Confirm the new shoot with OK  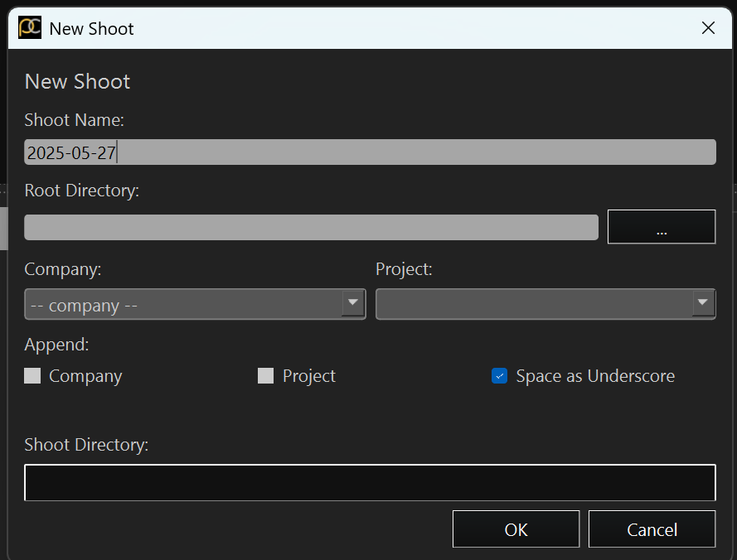tap(516, 529)
